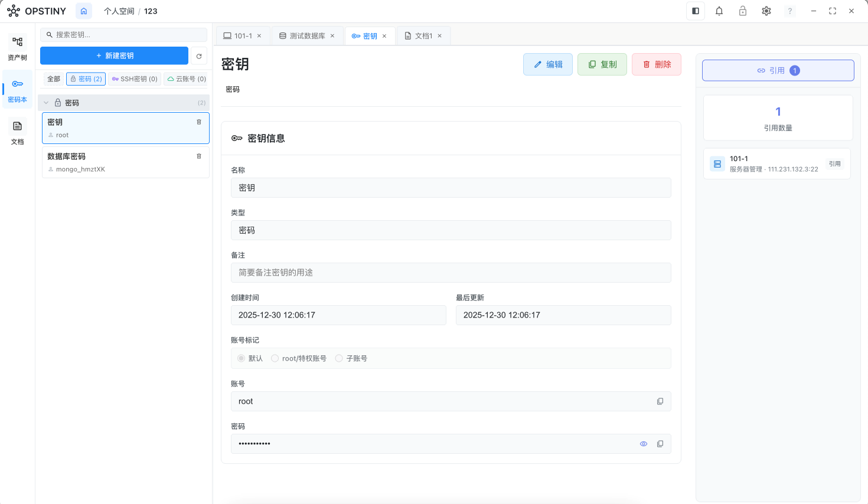Click 新建密钥 to create a secret
This screenshot has height=504, width=868.
point(114,55)
